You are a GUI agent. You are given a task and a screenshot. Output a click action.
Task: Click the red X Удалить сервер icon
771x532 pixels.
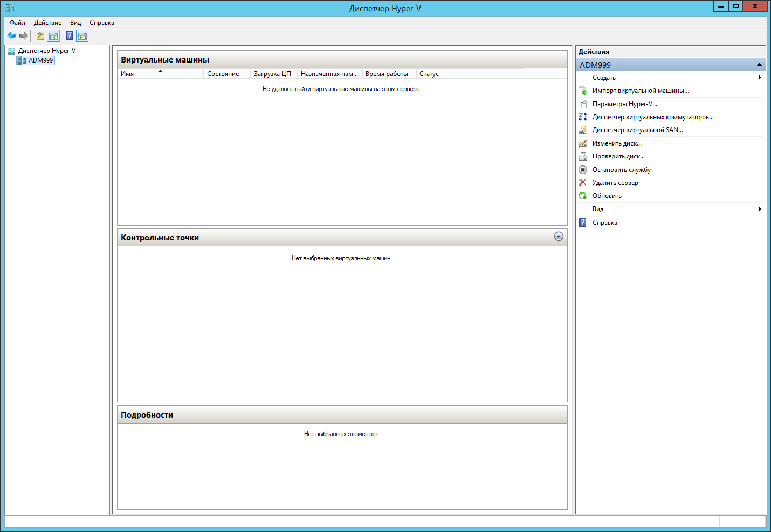583,183
